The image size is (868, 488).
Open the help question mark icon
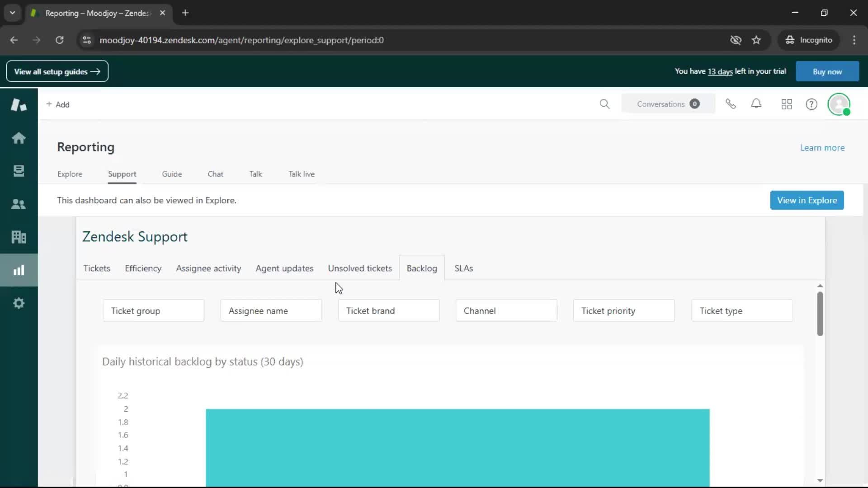pos(811,104)
